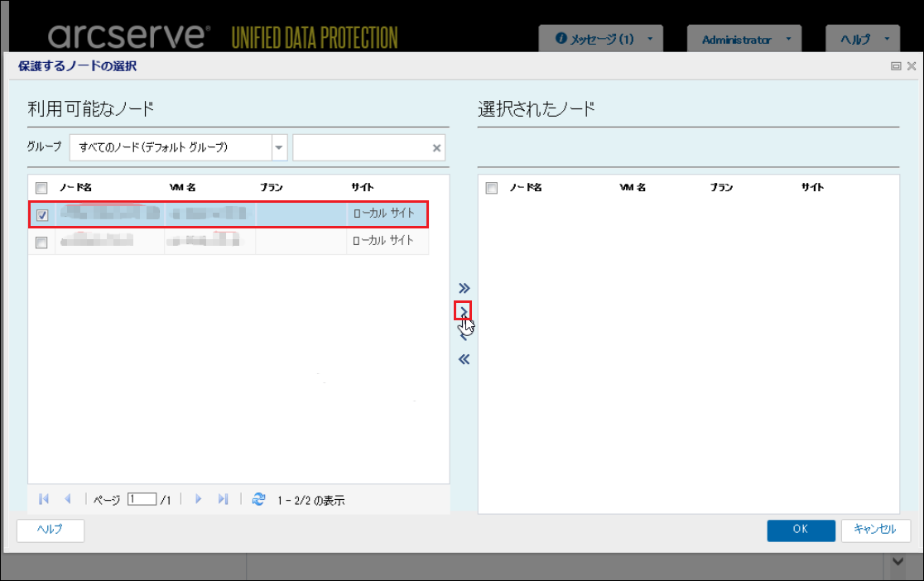Image resolution: width=924 pixels, height=581 pixels.
Task: Click the remove all nodes double-left-arrow icon
Action: click(464, 359)
